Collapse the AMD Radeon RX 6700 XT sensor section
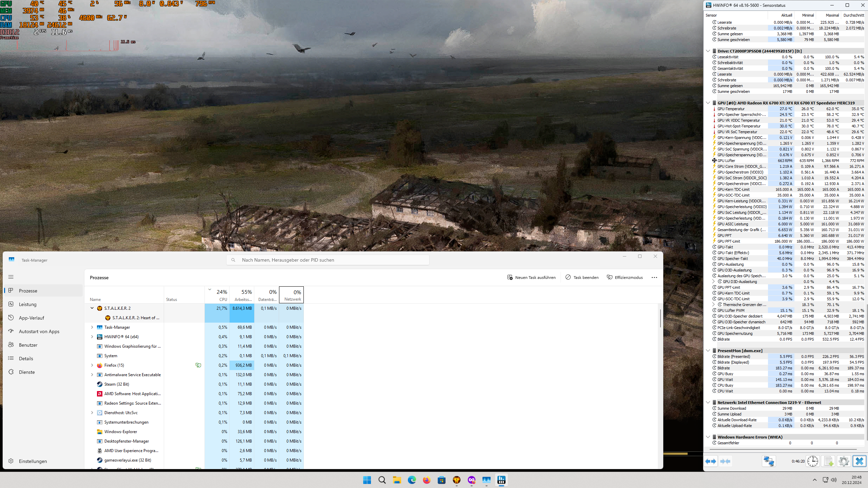Viewport: 868px width, 488px height. [x=708, y=103]
